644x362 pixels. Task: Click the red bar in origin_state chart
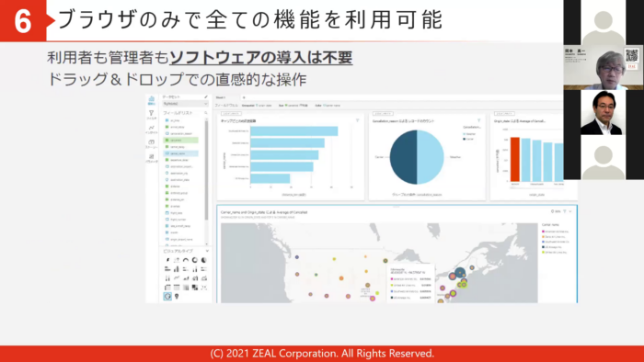515,160
